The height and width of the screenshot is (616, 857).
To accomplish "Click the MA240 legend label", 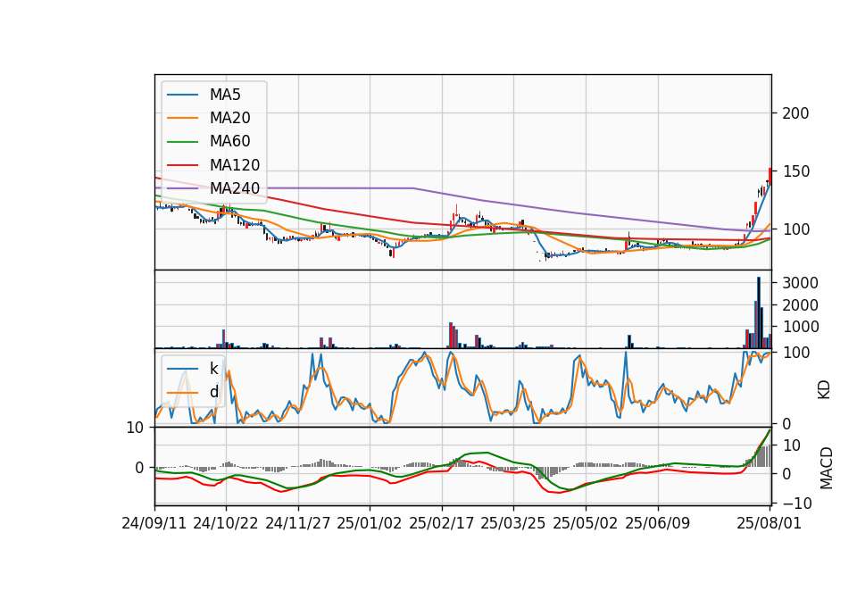I will 235,188.
